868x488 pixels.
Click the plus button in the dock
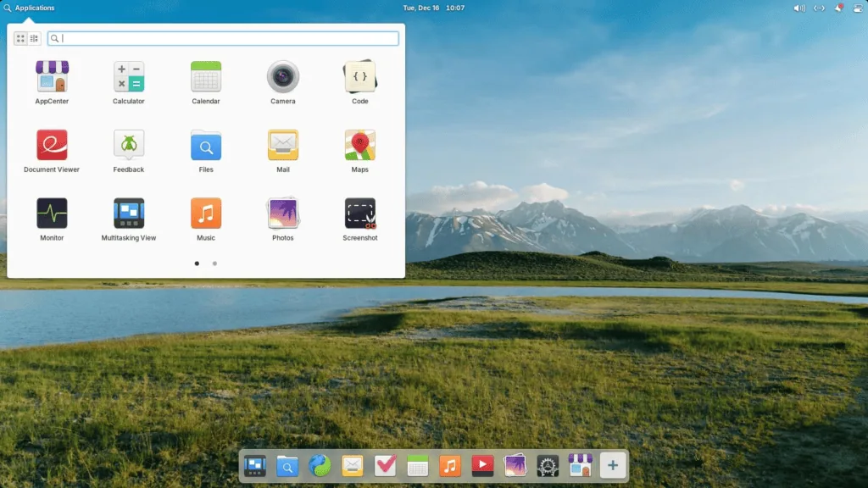[612, 464]
